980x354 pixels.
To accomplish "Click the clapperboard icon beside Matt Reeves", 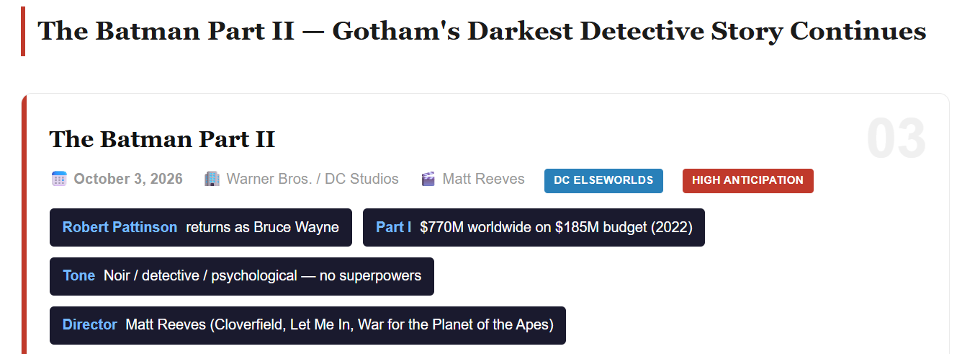I will pos(428,179).
